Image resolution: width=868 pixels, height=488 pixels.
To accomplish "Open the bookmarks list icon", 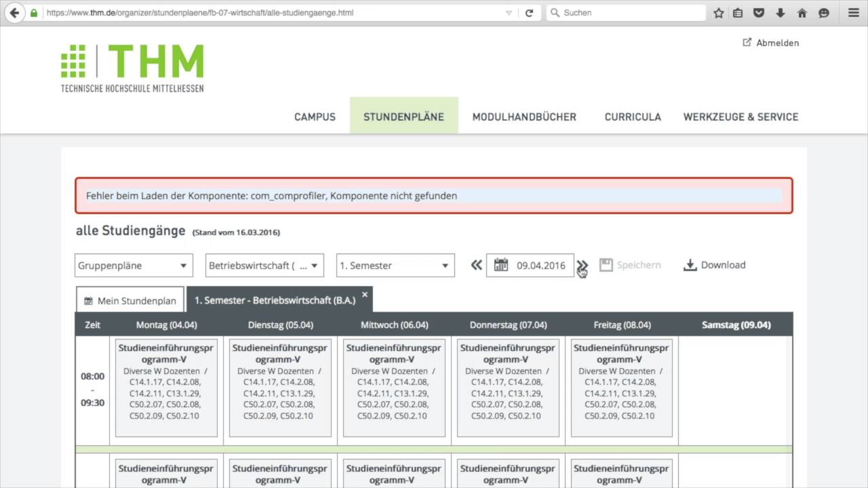I will coord(738,13).
